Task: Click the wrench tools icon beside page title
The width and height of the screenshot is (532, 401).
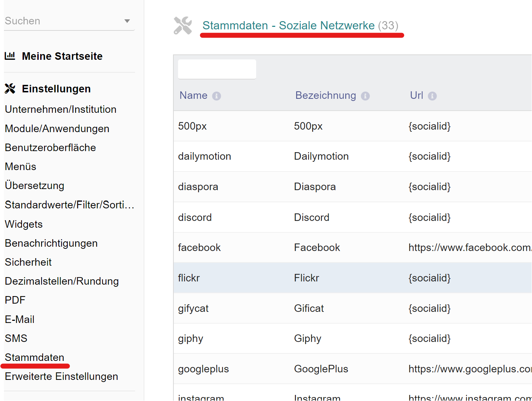Action: click(x=183, y=26)
